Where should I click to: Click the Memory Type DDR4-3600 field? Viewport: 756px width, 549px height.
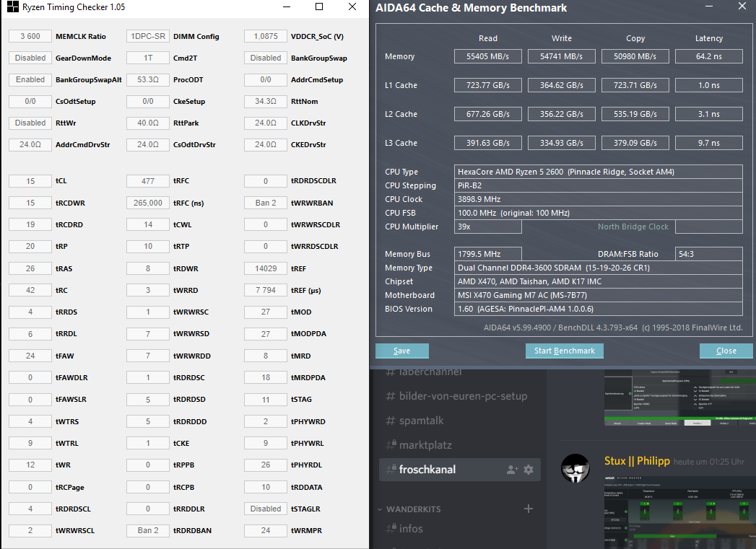[x=599, y=268]
